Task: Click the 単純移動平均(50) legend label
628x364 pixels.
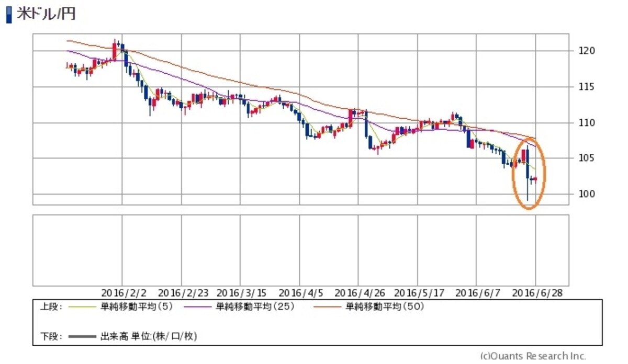Action: pyautogui.click(x=385, y=307)
